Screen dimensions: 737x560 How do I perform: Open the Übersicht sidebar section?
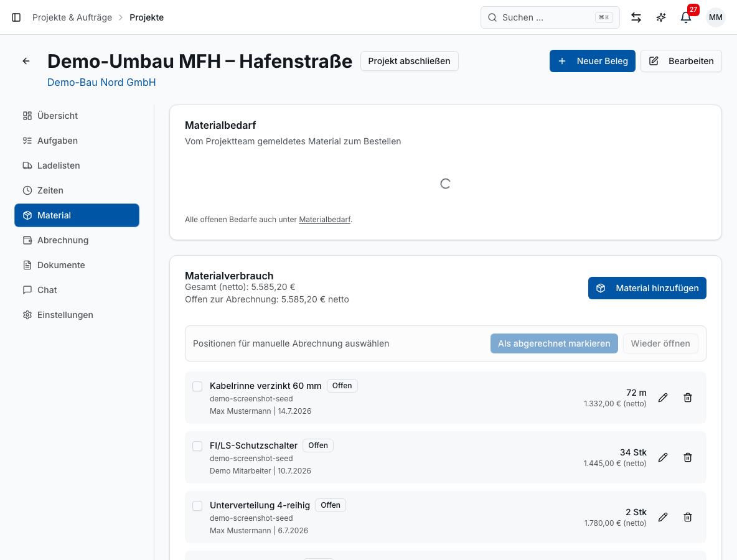(77, 116)
